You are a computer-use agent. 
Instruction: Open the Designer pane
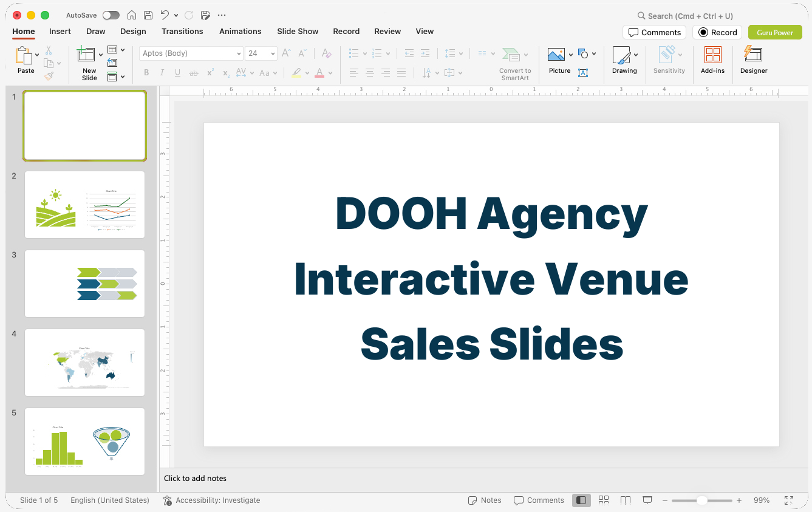tap(754, 60)
